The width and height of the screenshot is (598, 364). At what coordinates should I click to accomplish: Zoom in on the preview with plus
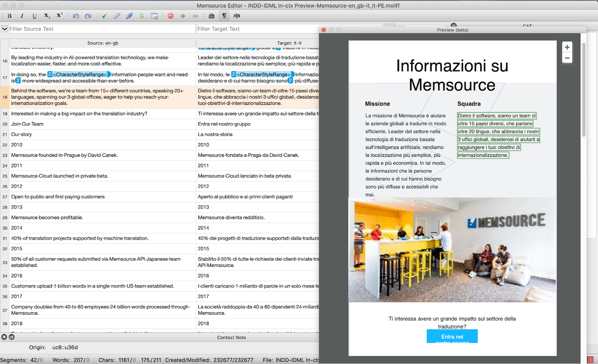(x=567, y=47)
